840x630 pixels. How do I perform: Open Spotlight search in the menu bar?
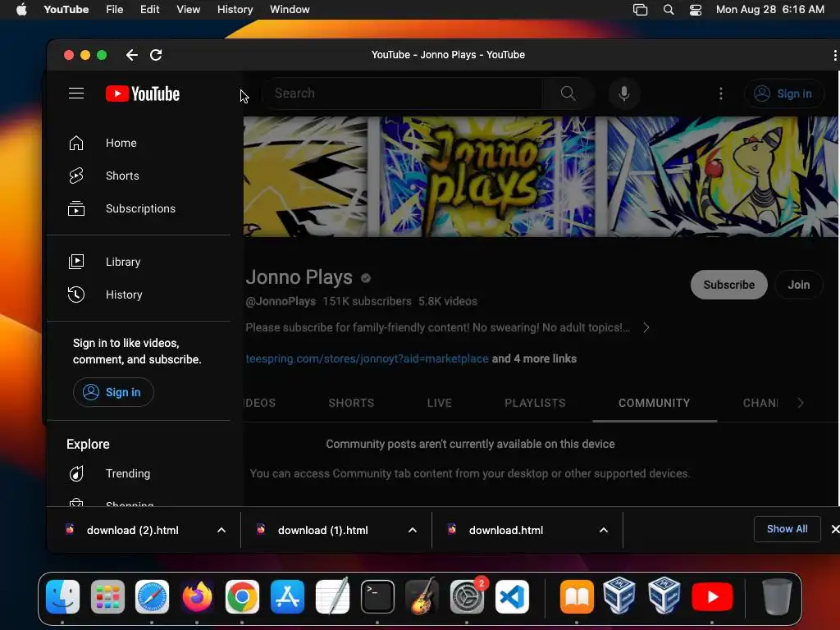coord(668,10)
